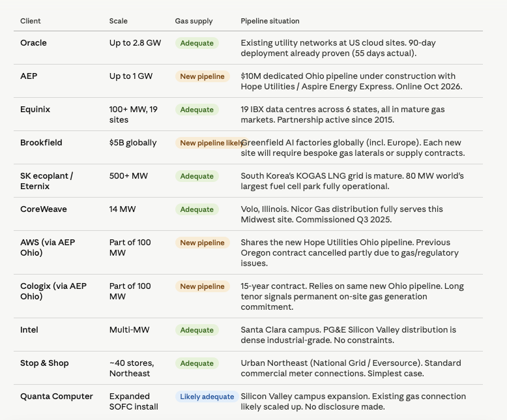The height and width of the screenshot is (420, 507).
Task: Click the Scale column header
Action: pyautogui.click(x=119, y=21)
